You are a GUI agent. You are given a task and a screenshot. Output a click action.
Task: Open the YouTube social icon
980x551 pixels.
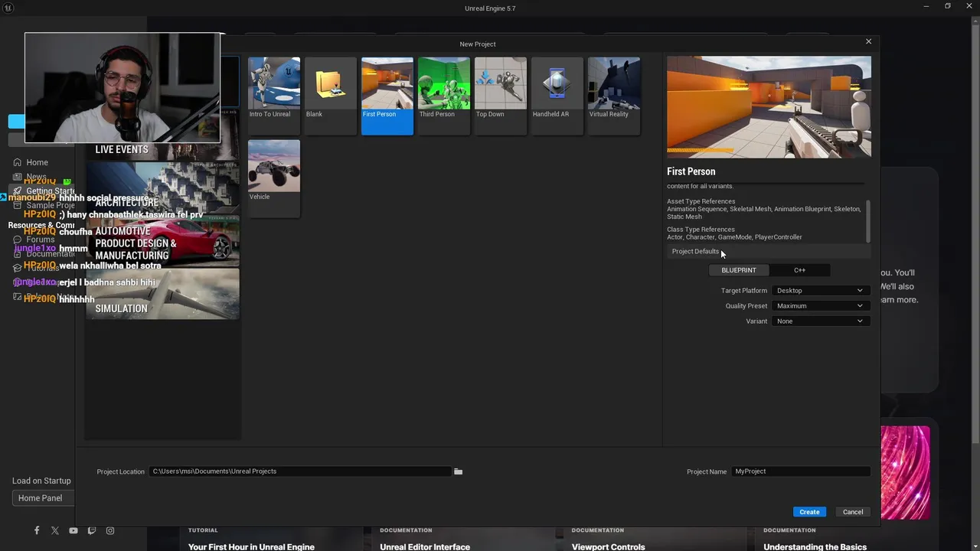click(73, 530)
